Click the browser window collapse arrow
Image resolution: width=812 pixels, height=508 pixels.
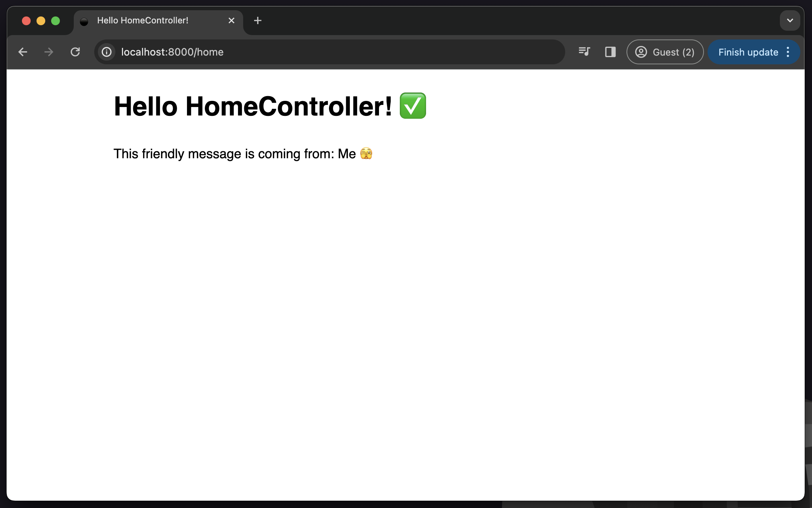(790, 20)
